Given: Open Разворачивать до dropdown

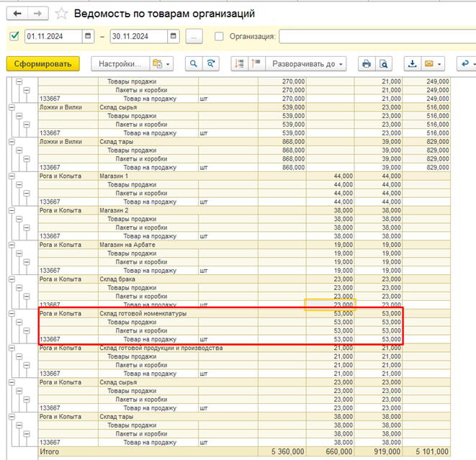Looking at the screenshot, I should click(306, 64).
